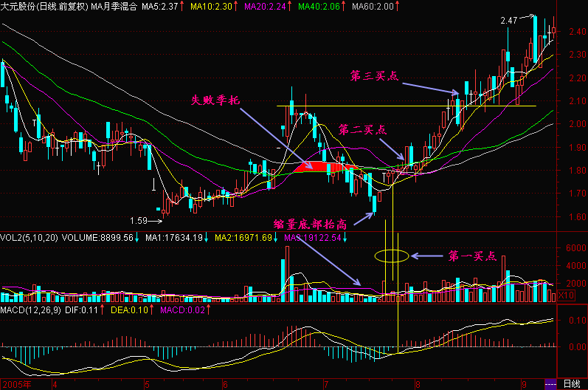Click the 第二买点 annotation text

click(x=362, y=129)
